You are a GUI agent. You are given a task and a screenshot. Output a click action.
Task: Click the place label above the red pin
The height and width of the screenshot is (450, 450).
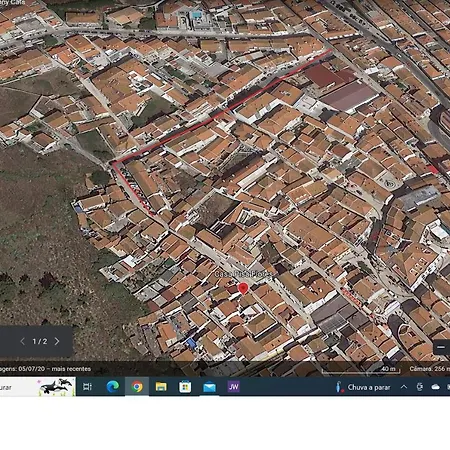click(x=243, y=274)
